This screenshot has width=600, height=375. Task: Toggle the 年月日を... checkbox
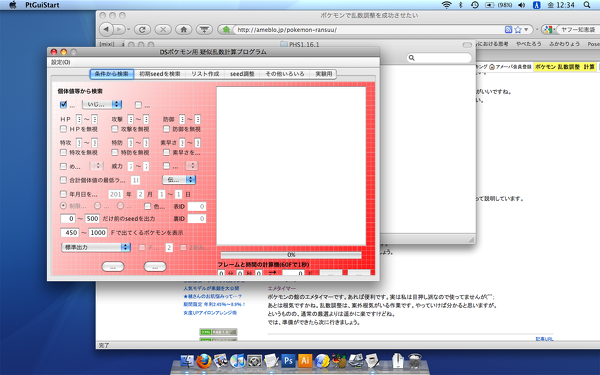click(64, 194)
